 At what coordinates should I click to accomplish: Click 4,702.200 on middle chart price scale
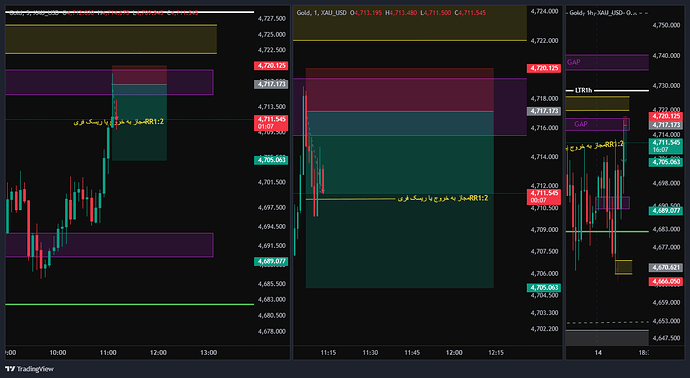tap(544, 329)
